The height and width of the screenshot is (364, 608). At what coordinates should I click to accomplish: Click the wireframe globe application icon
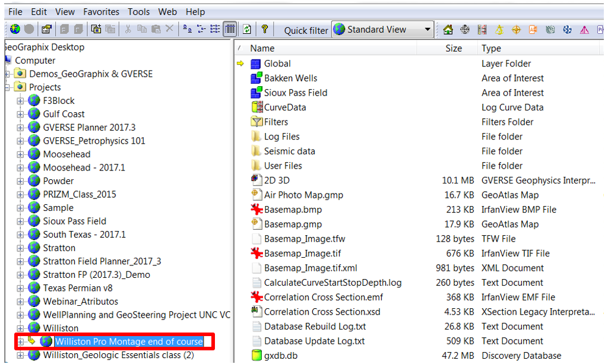coord(465,30)
